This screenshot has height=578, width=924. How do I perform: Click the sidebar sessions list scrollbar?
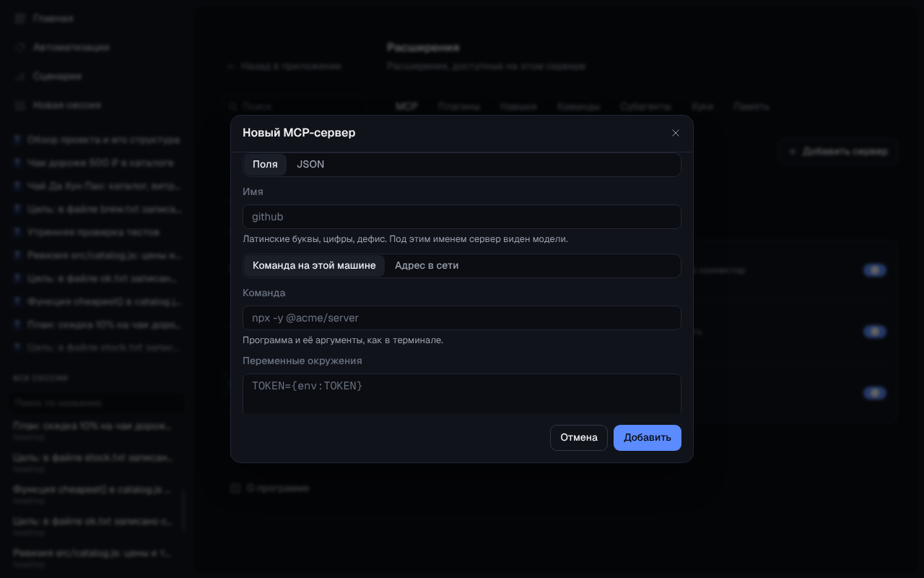click(x=183, y=509)
